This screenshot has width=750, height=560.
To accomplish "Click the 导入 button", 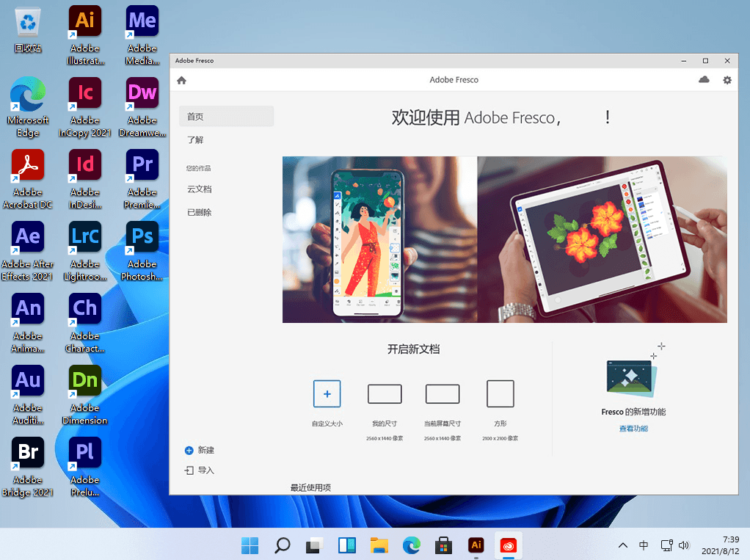I will [200, 470].
